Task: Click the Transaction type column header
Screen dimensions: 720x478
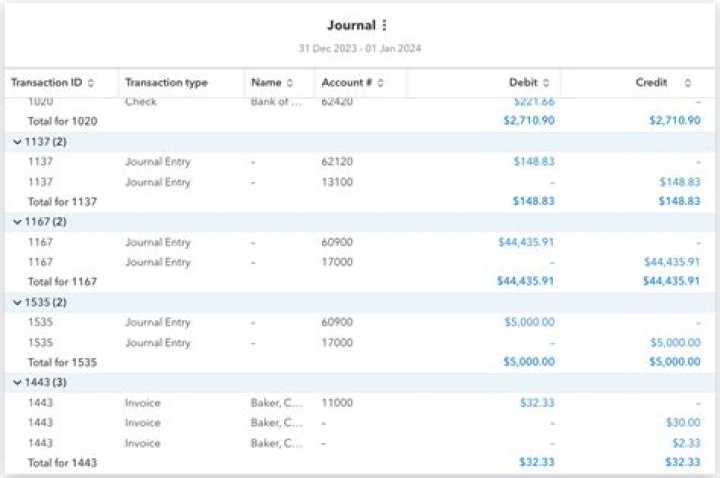Action: coord(166,83)
